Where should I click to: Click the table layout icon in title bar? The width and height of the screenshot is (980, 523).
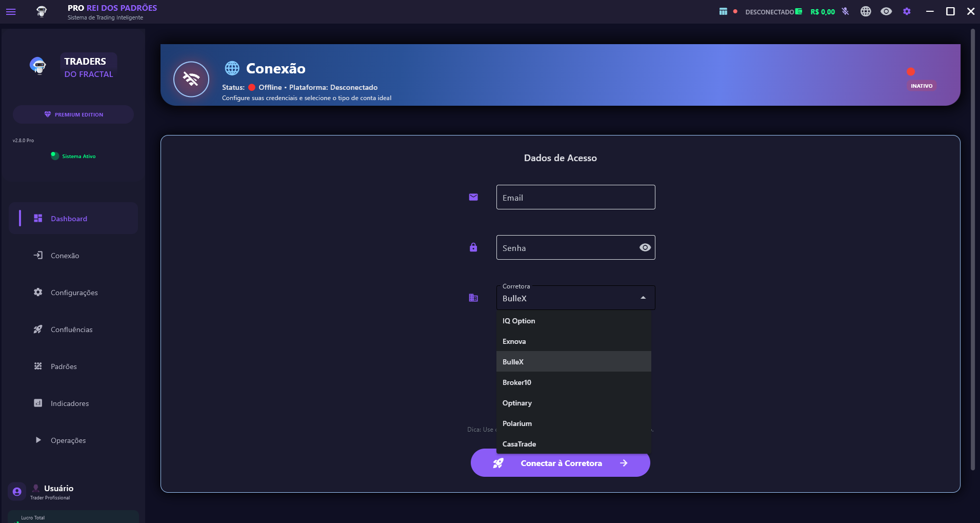pyautogui.click(x=723, y=11)
